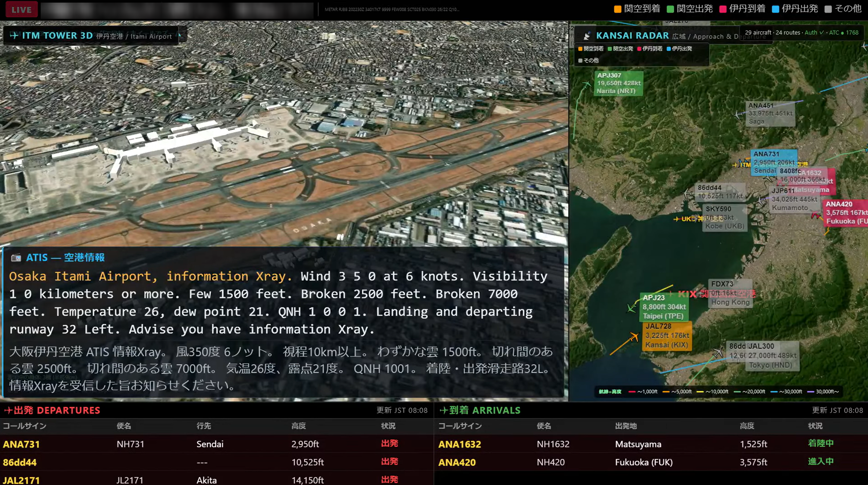The width and height of the screenshot is (868, 485).
Task: Click the red 伊丹到着 swatch in top bar
Action: [x=723, y=9]
